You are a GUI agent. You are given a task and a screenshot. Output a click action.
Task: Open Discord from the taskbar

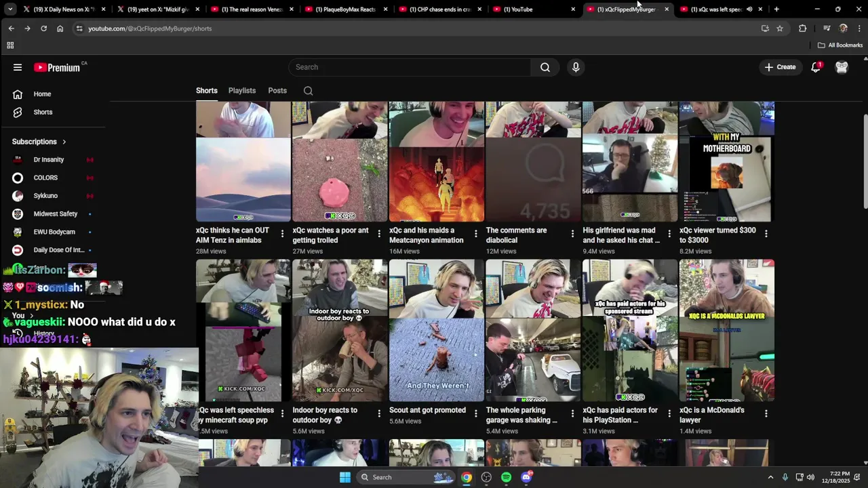click(x=526, y=477)
